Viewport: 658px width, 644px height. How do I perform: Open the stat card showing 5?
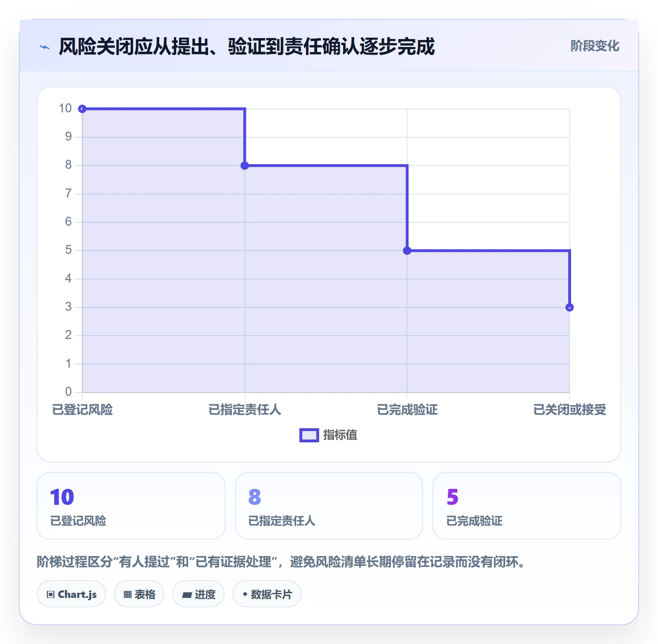527,506
